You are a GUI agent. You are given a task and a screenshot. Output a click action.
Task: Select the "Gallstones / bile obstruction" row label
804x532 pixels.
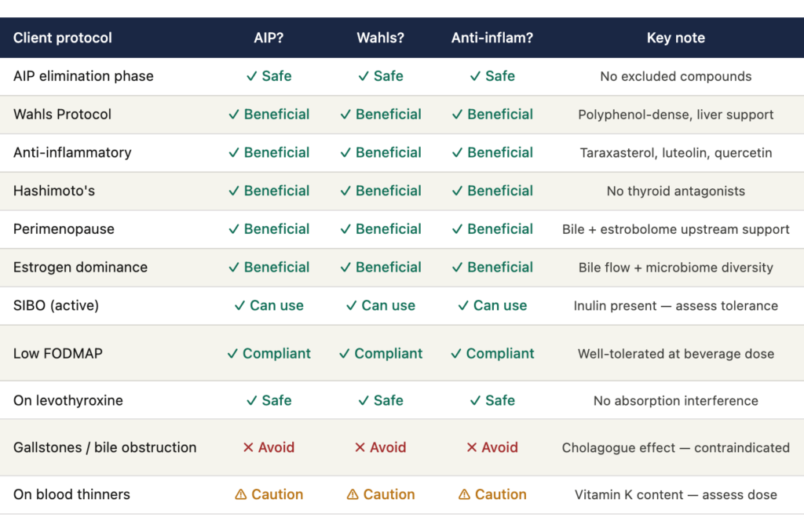coord(105,447)
